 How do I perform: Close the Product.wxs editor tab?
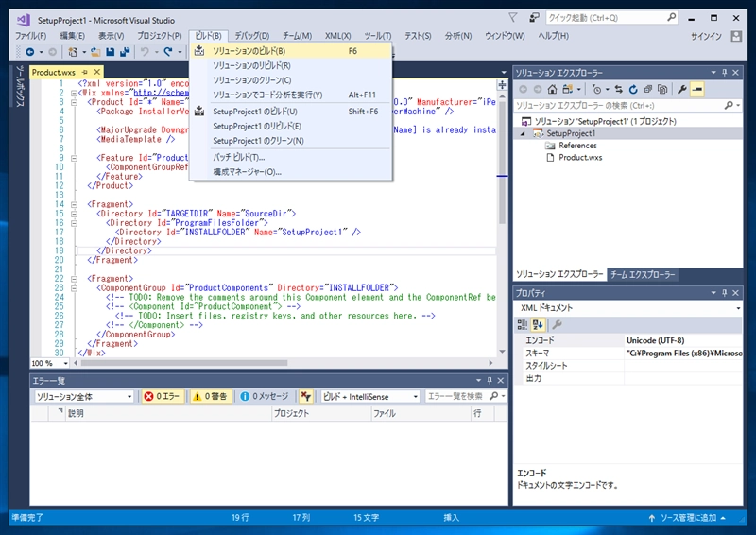click(x=97, y=72)
